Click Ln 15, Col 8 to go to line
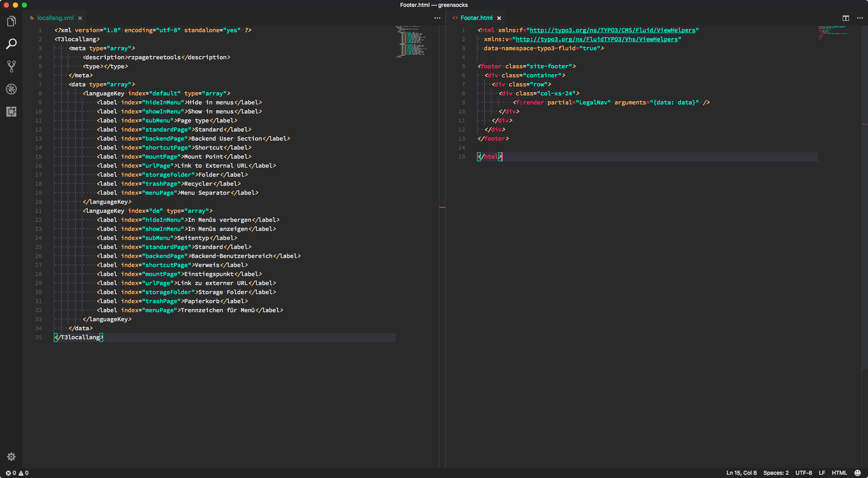Screen dimensions: 868x478 tap(741, 473)
